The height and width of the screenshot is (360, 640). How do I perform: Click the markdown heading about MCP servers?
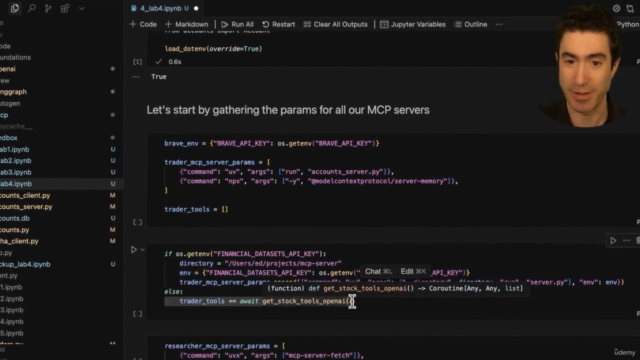(x=288, y=110)
